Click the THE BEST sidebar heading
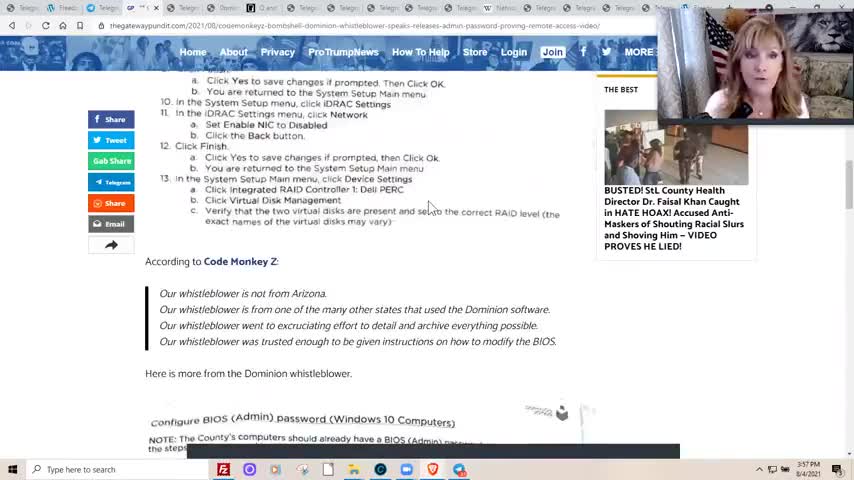This screenshot has width=854, height=480. click(x=621, y=89)
